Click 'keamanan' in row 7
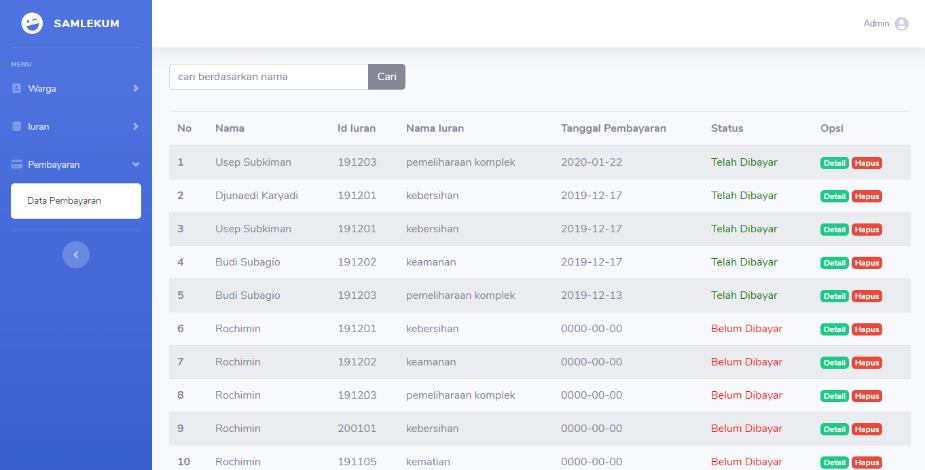Image resolution: width=925 pixels, height=470 pixels. pyautogui.click(x=431, y=361)
